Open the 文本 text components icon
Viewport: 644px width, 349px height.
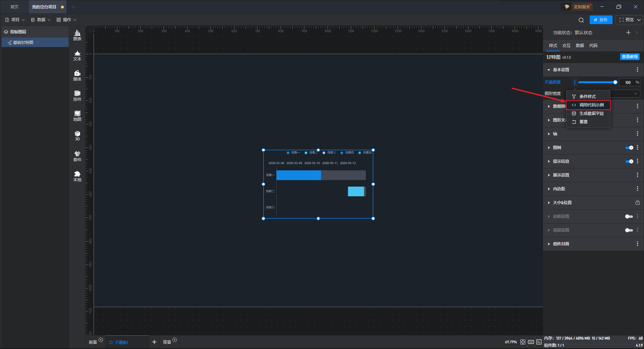click(x=77, y=55)
